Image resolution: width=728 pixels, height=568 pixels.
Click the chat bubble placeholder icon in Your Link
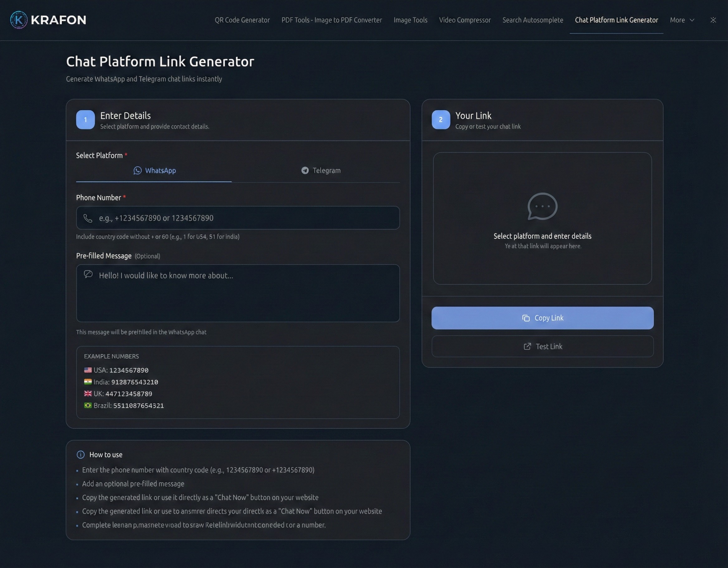[542, 206]
